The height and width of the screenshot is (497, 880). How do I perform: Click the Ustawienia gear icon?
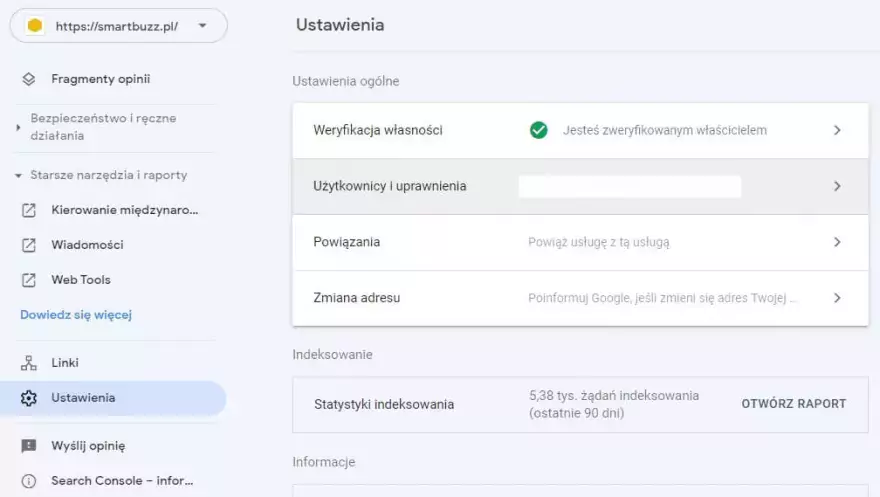tap(29, 398)
